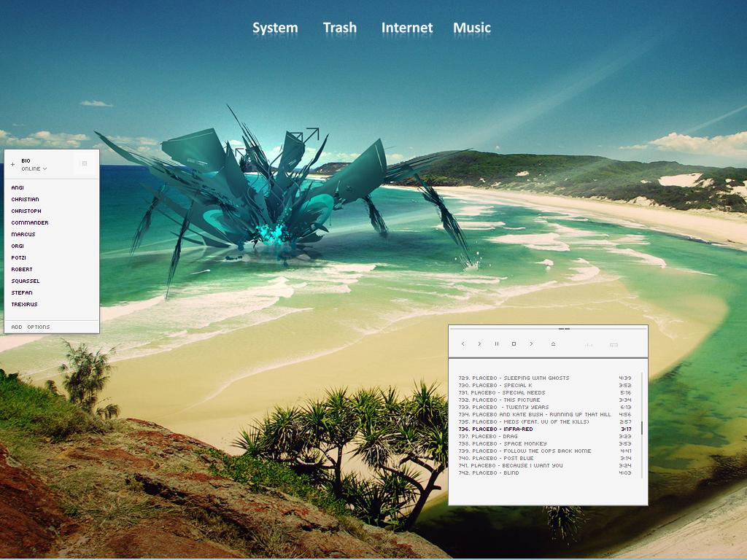Select contact ROBERT
The width and height of the screenshot is (747, 560).
[22, 270]
